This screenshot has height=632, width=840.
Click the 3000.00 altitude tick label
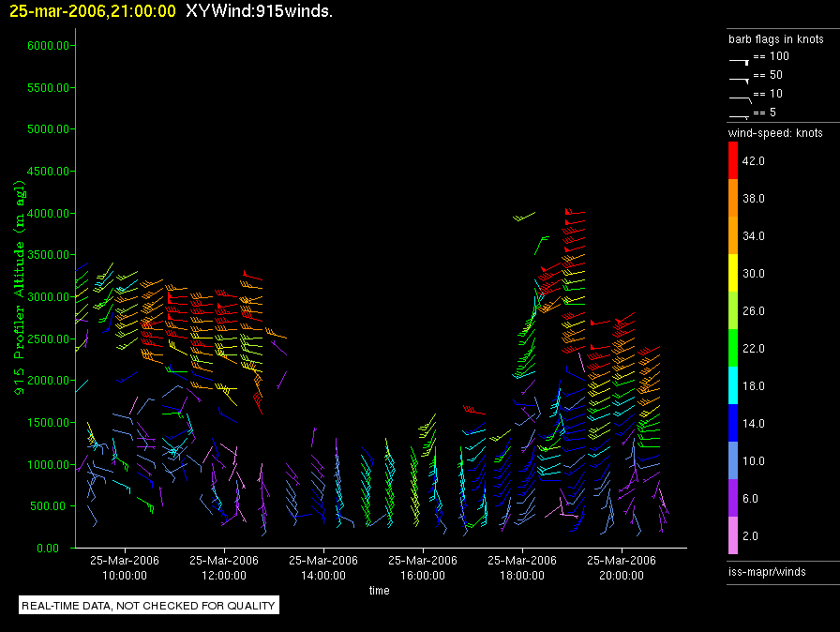click(x=48, y=296)
